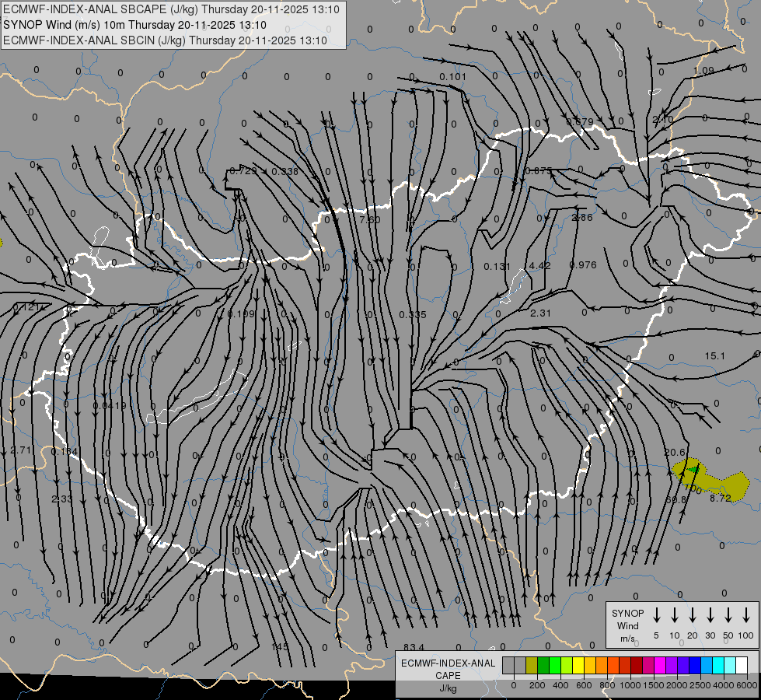Select the olive CAPE legend swatch

532,665
